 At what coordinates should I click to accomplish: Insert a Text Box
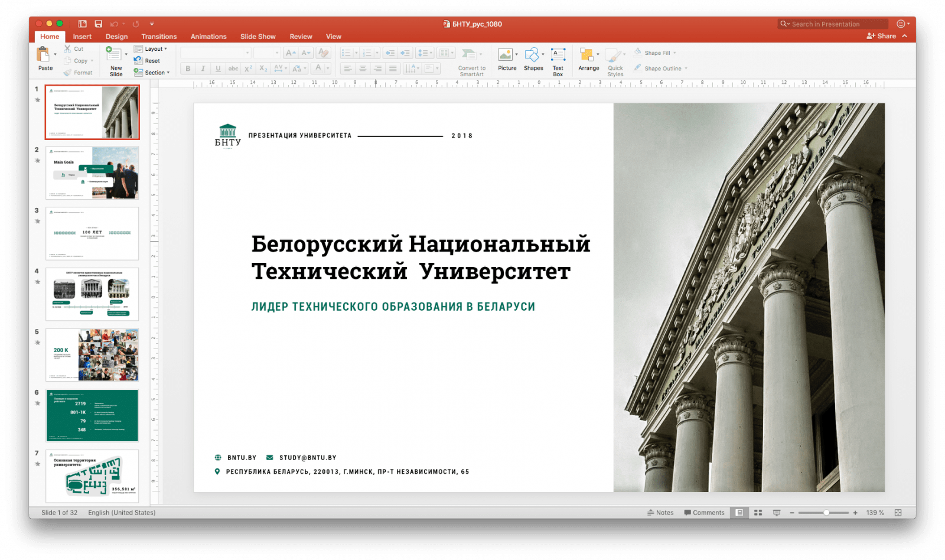tap(558, 61)
